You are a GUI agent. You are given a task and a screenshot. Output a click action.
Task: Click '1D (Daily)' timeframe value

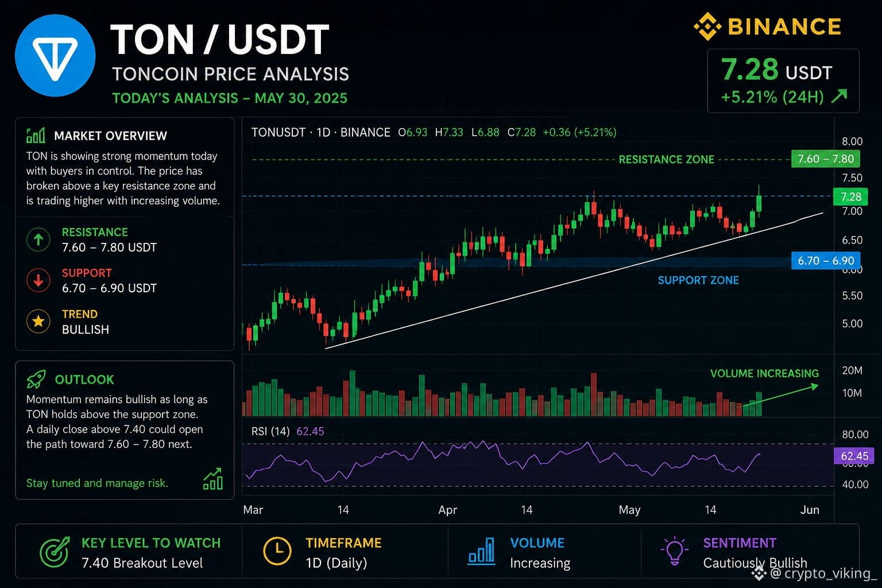(x=336, y=563)
